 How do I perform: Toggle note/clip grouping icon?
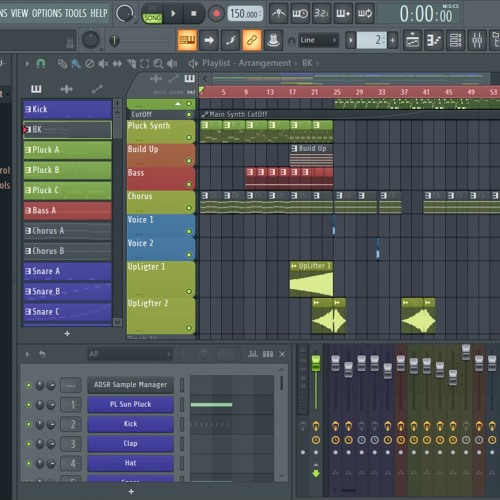coord(230,40)
